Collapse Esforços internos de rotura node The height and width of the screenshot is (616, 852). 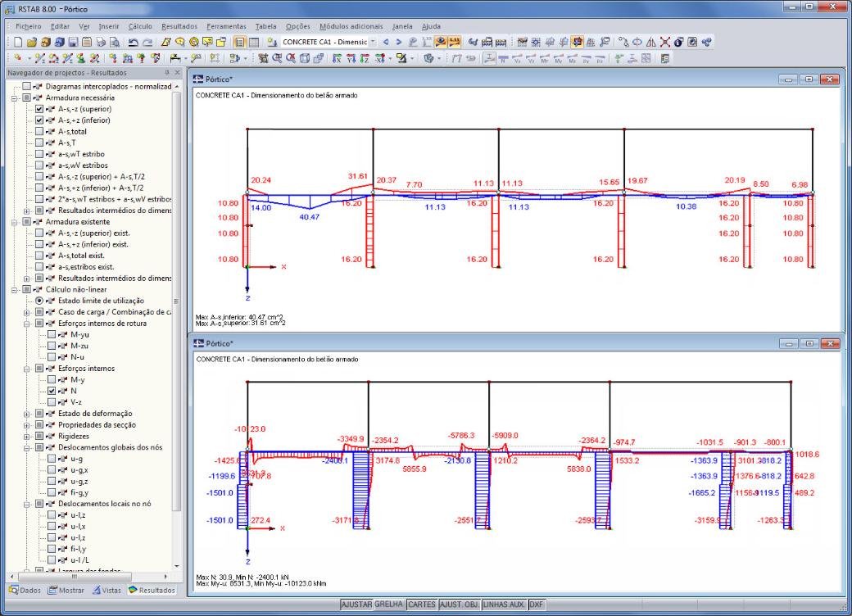[x=26, y=324]
